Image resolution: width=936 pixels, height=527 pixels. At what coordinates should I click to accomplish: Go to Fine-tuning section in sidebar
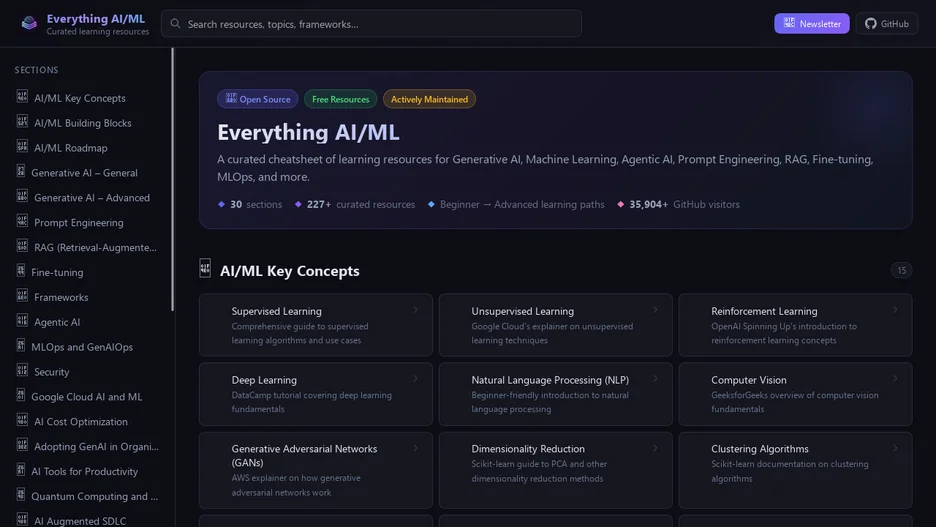88,272
